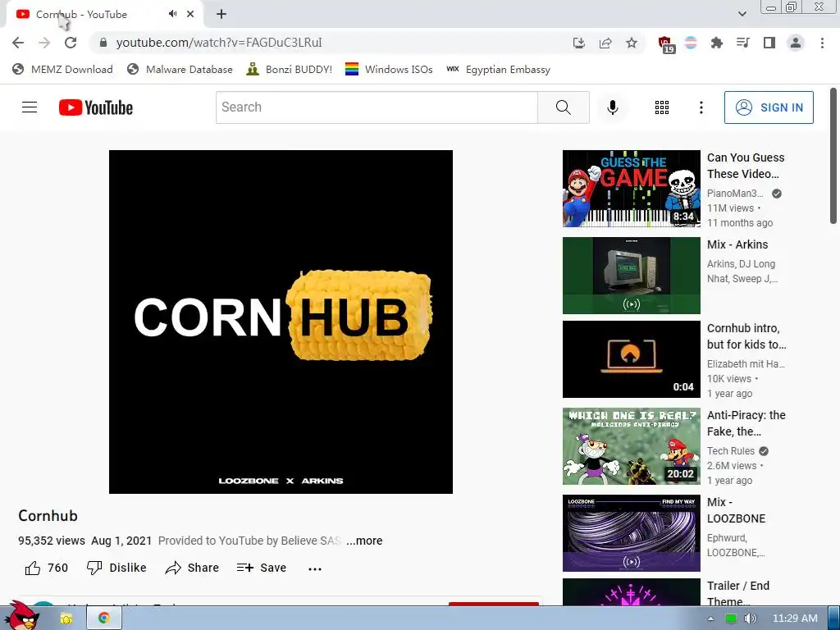Open Malware Database bookmark

tap(180, 69)
